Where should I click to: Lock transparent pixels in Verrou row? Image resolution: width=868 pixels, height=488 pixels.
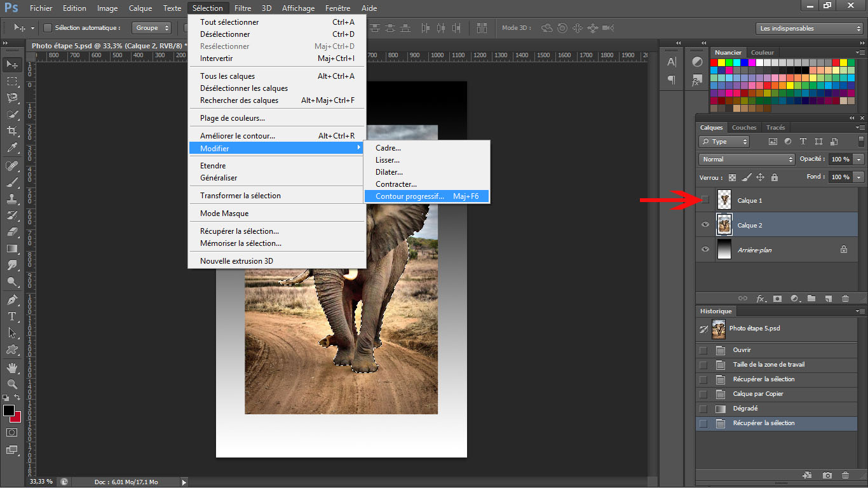click(732, 177)
